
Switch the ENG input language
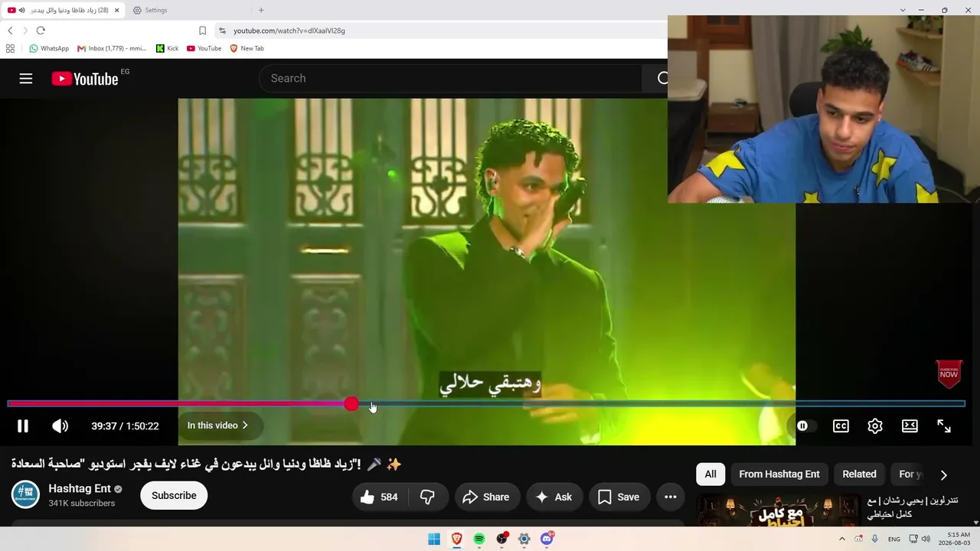(x=894, y=539)
